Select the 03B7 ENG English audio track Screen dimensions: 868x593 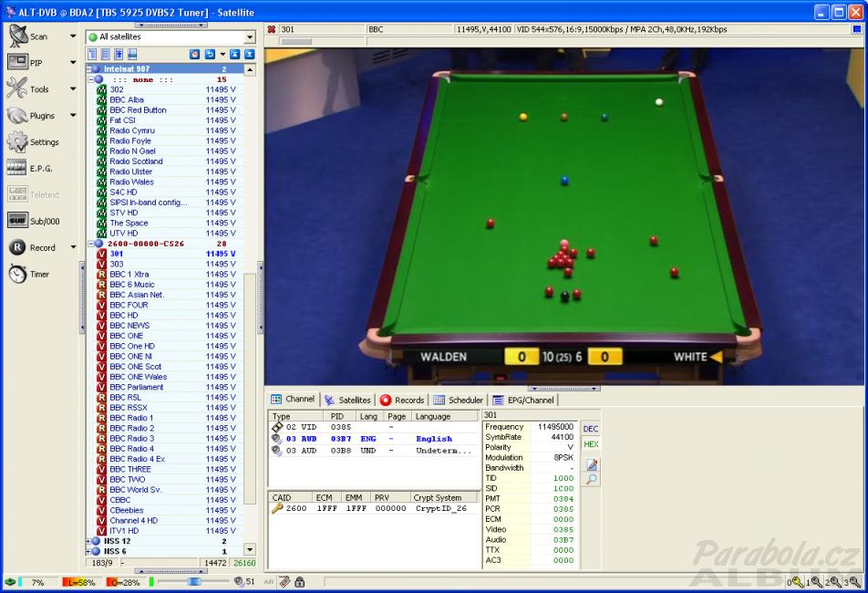[x=374, y=439]
